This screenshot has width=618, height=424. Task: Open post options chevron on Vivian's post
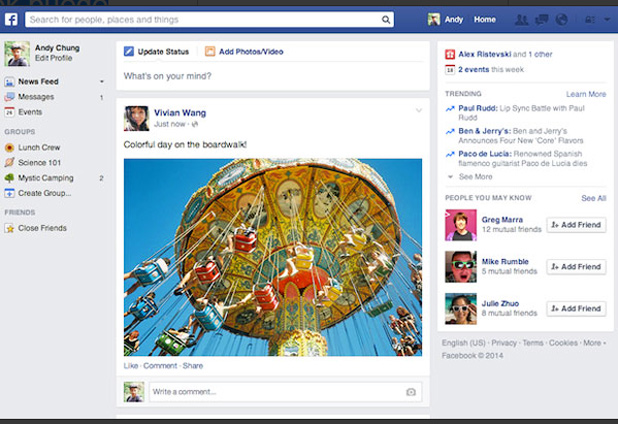pyautogui.click(x=419, y=110)
